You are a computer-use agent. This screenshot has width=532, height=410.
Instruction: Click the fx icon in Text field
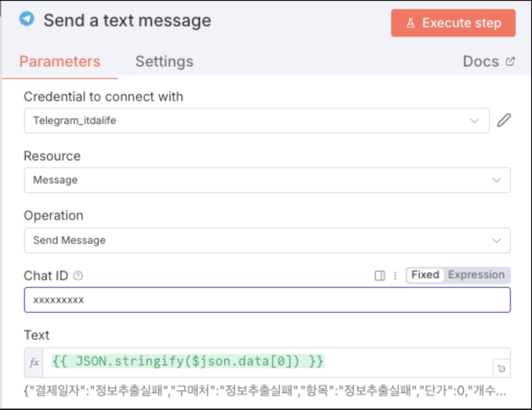pyautogui.click(x=35, y=363)
